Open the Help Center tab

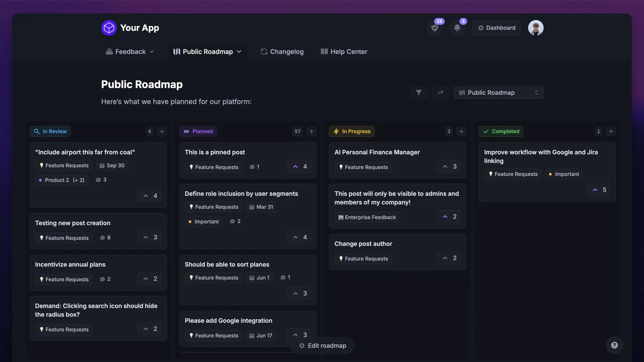coord(344,52)
